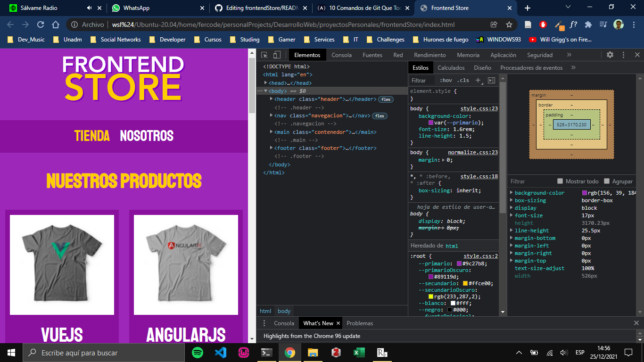644x362 pixels.
Task: Reload the Frontend Store page
Action: 41,25
